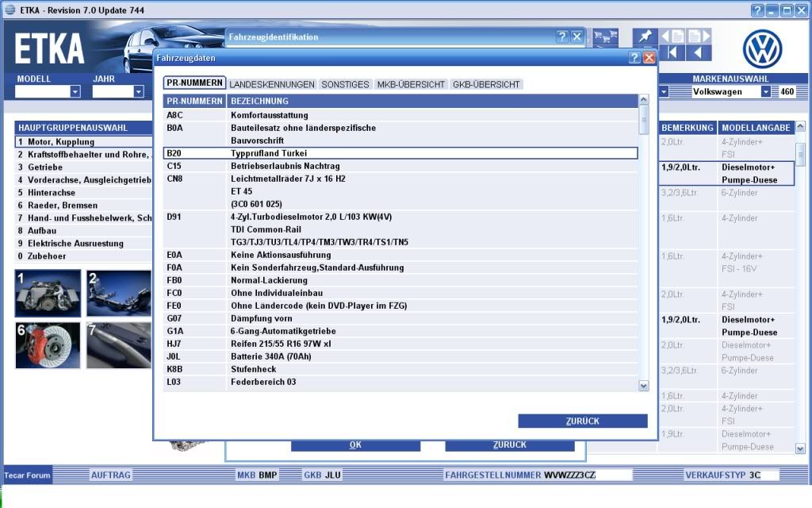Click the BEZEICHNUNG column header
Viewport: 812px width, 508px height.
click(432, 101)
